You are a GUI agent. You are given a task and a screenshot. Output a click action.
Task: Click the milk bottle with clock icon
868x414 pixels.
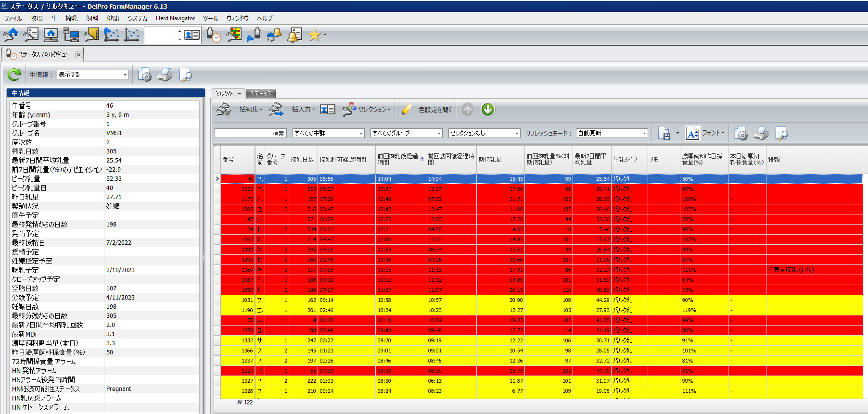213,35
